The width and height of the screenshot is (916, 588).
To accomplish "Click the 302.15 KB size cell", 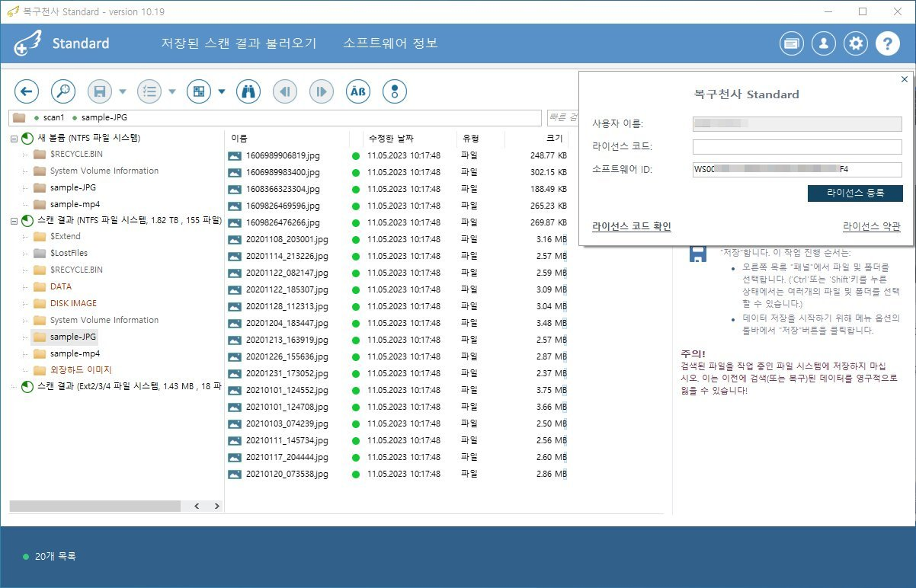I will click(549, 172).
